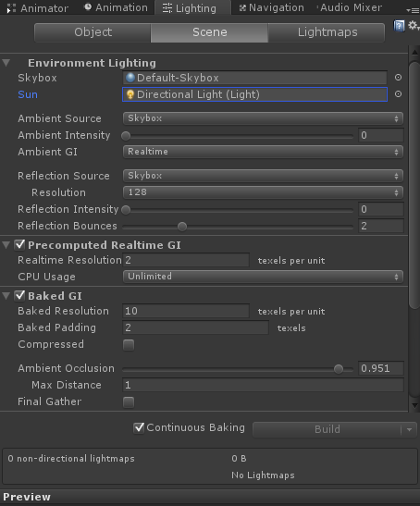420x506 pixels.
Task: Turn off Continuous Baking
Action: pos(139,428)
